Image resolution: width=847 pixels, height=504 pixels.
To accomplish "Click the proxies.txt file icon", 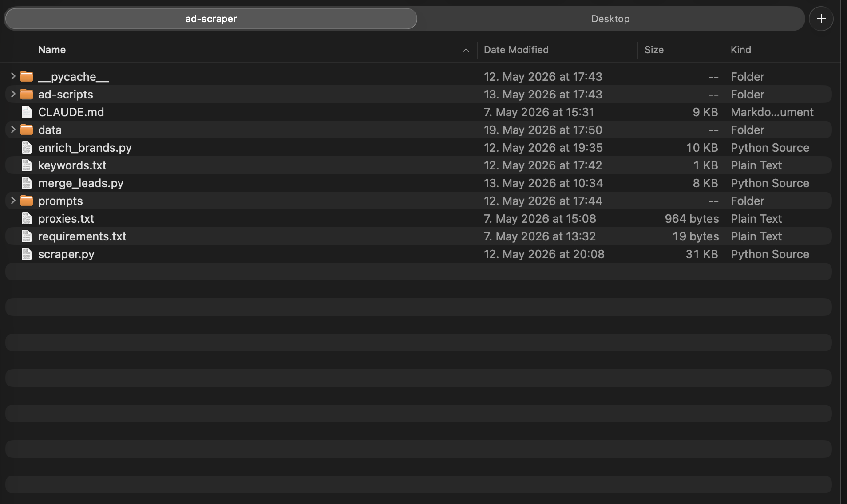I will (x=27, y=219).
